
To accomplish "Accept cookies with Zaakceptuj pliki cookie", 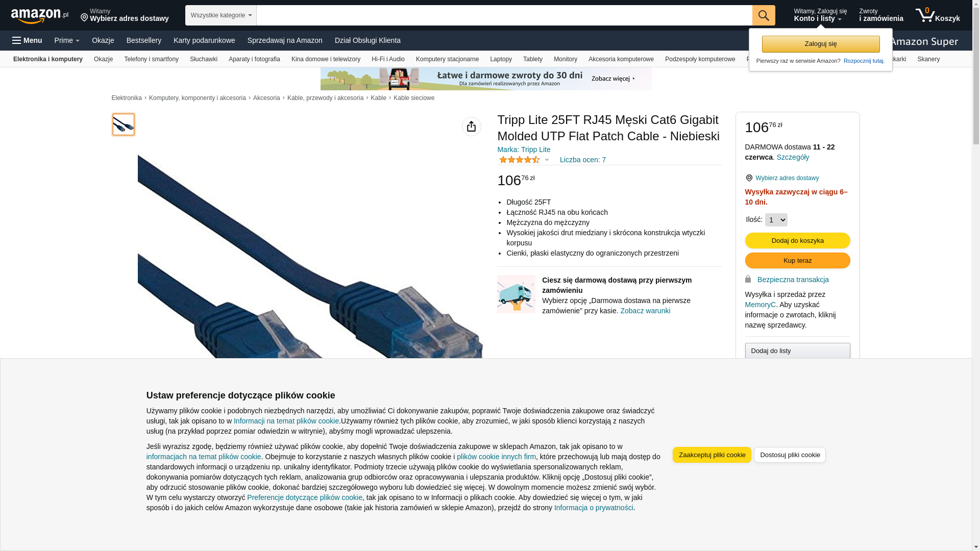I will tap(712, 455).
